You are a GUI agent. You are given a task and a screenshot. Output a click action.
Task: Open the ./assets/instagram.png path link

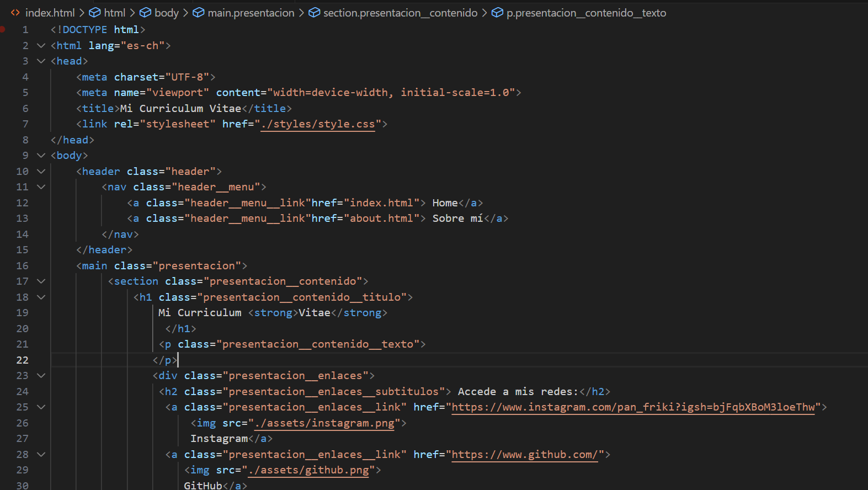[324, 423]
